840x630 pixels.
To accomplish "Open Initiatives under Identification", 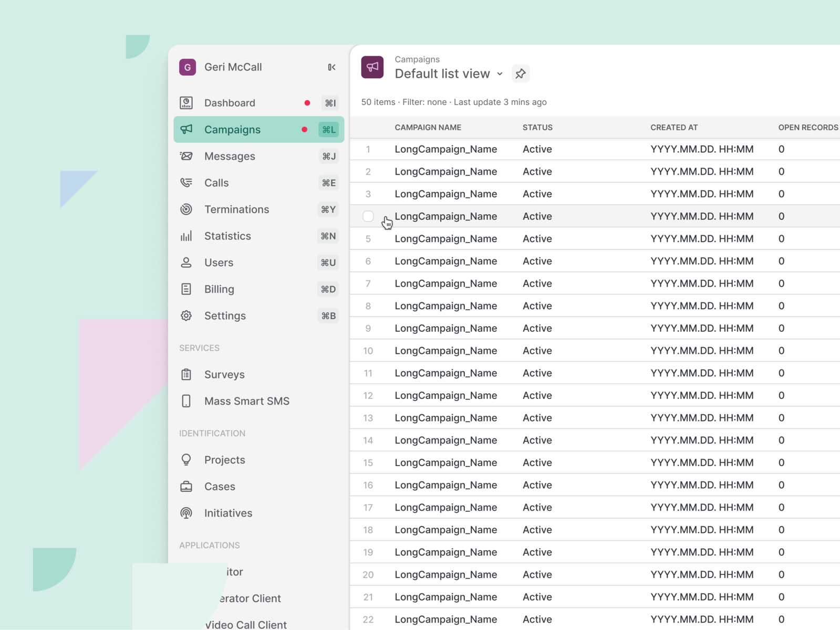I will point(259,513).
